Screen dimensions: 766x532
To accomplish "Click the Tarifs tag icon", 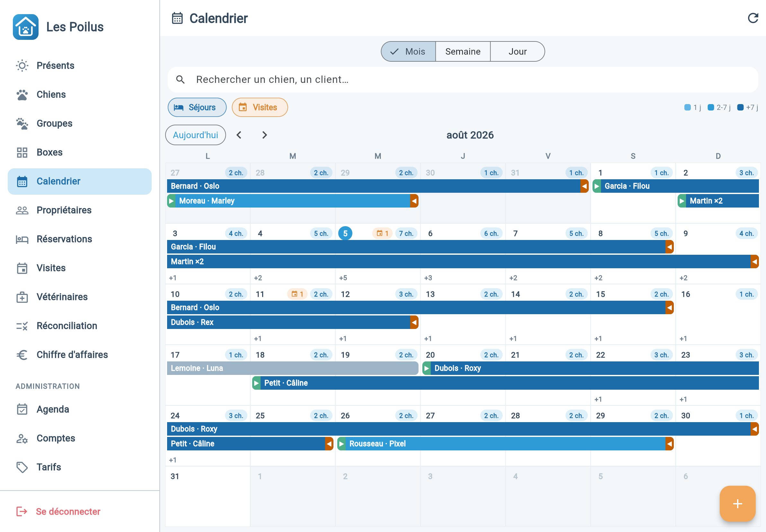I will (22, 467).
